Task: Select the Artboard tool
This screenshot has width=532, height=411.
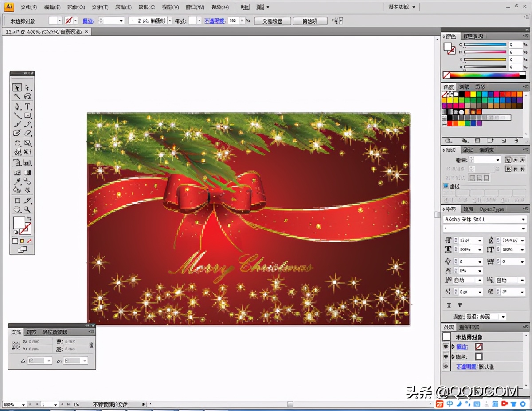Action: coord(17,201)
